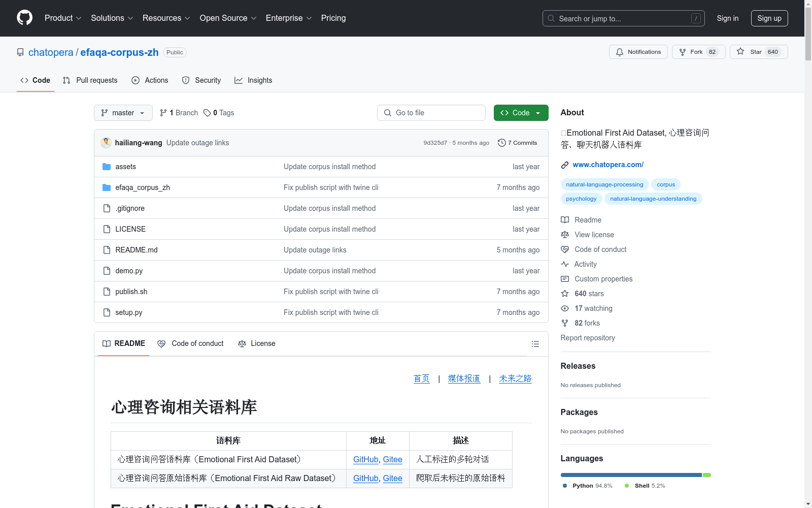Open the green Code dropdown
The height and width of the screenshot is (508, 812).
click(521, 113)
